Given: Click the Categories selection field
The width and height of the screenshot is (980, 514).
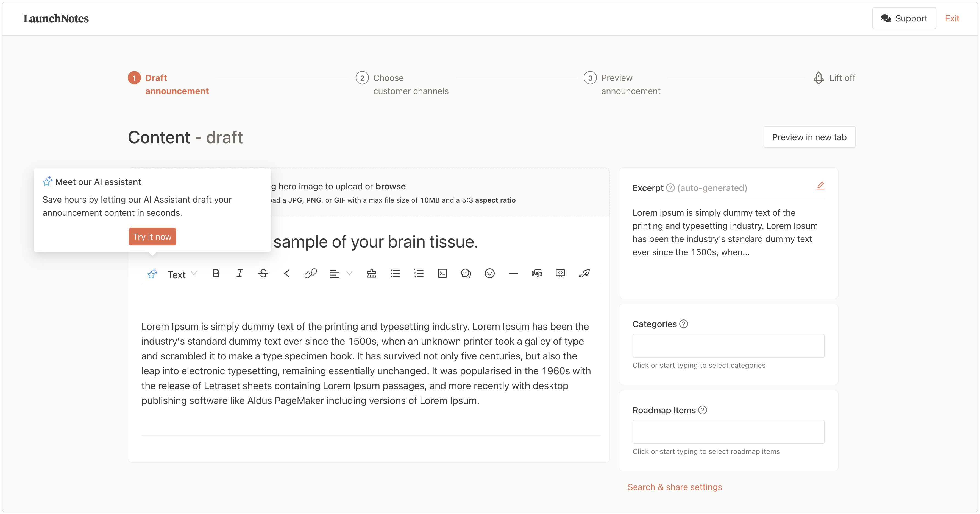Looking at the screenshot, I should point(728,346).
